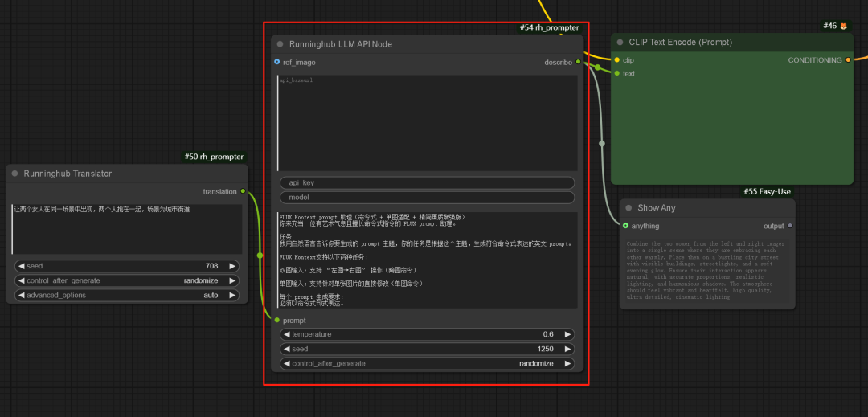Decrease temperature with left arrow
Image resolution: width=868 pixels, height=417 pixels.
point(287,334)
